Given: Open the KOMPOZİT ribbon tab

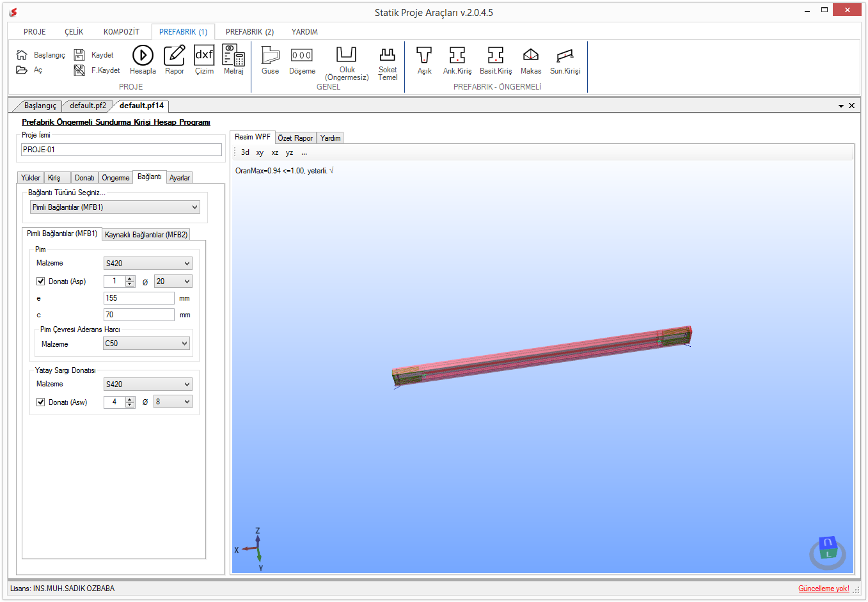Looking at the screenshot, I should pyautogui.click(x=122, y=32).
